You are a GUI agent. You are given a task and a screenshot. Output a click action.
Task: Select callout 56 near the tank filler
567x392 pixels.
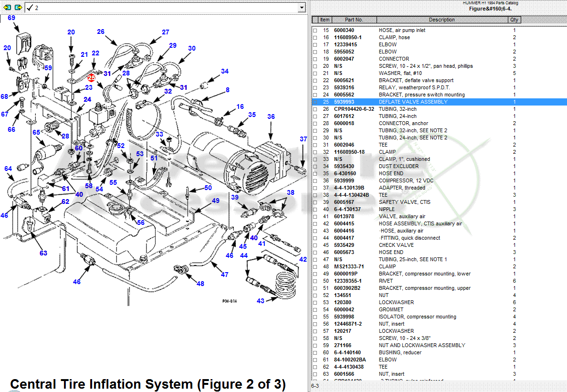[141, 222]
